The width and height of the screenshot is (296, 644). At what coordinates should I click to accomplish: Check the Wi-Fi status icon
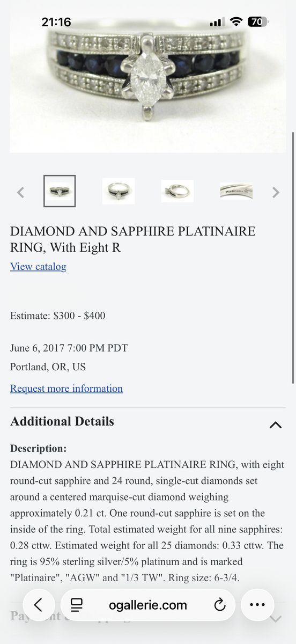point(236,22)
